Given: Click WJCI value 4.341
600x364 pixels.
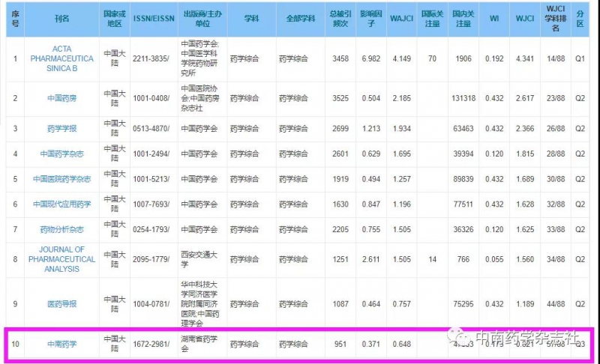Looking at the screenshot, I should point(524,58).
